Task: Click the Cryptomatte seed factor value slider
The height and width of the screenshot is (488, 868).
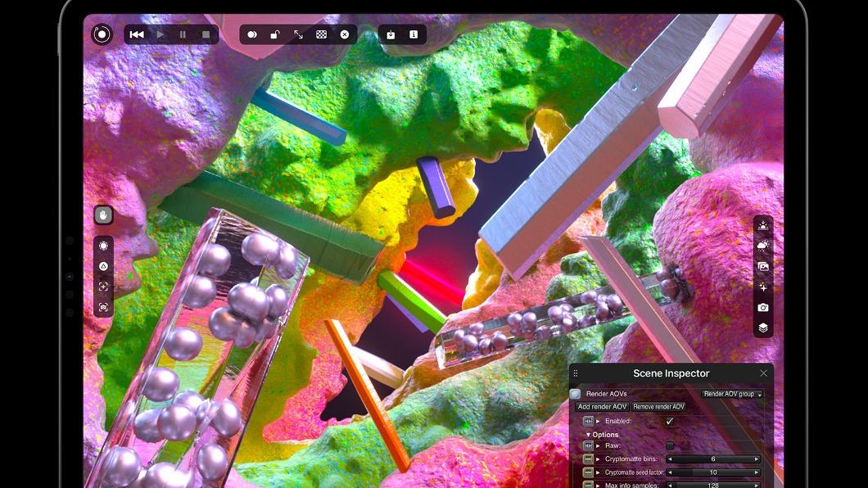Action: point(713,472)
